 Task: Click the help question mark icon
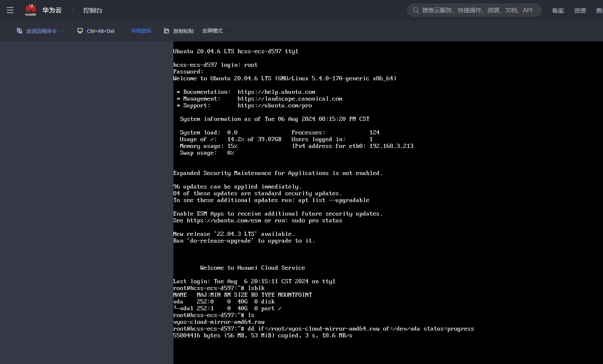[x=229, y=31]
